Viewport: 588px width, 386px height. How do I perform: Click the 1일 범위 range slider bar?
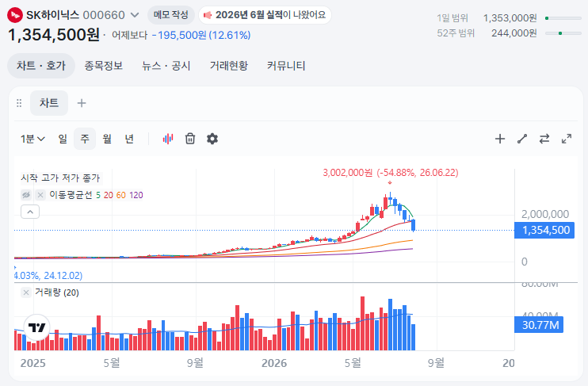click(x=563, y=18)
